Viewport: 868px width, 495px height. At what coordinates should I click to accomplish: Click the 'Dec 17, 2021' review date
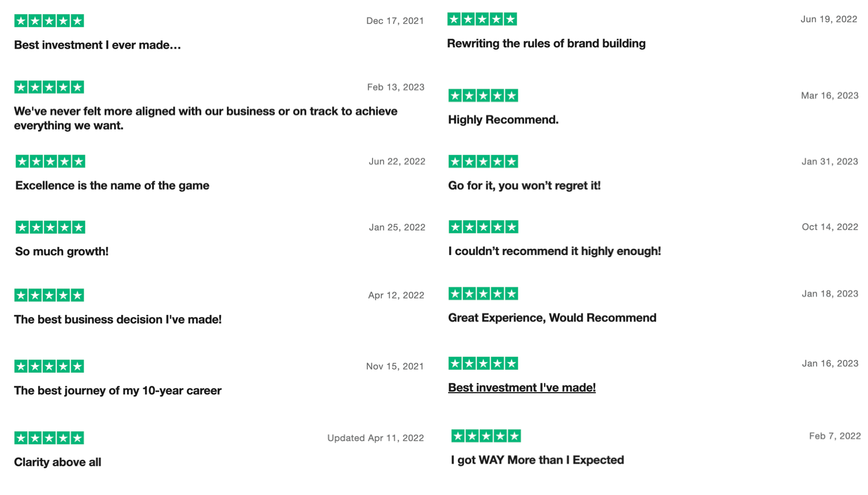click(395, 21)
